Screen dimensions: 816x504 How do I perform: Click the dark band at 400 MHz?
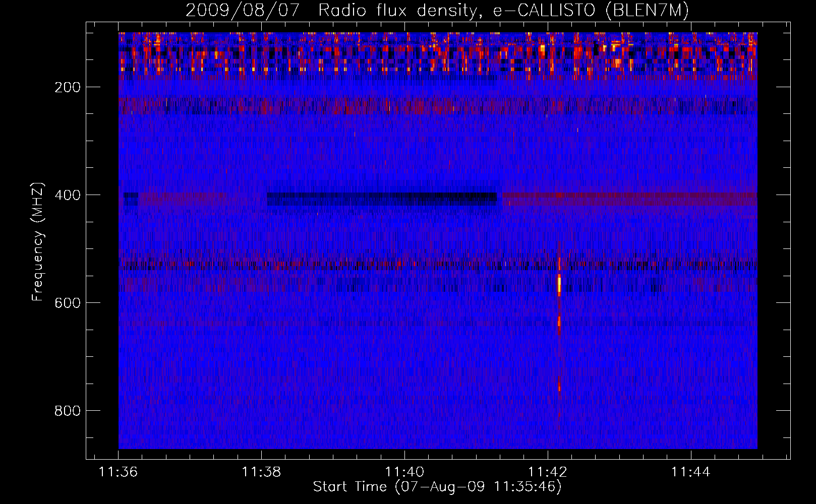tap(382, 199)
